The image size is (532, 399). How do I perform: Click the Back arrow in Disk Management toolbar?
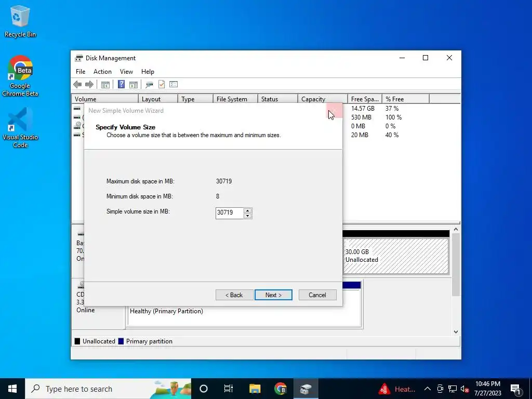pos(77,85)
